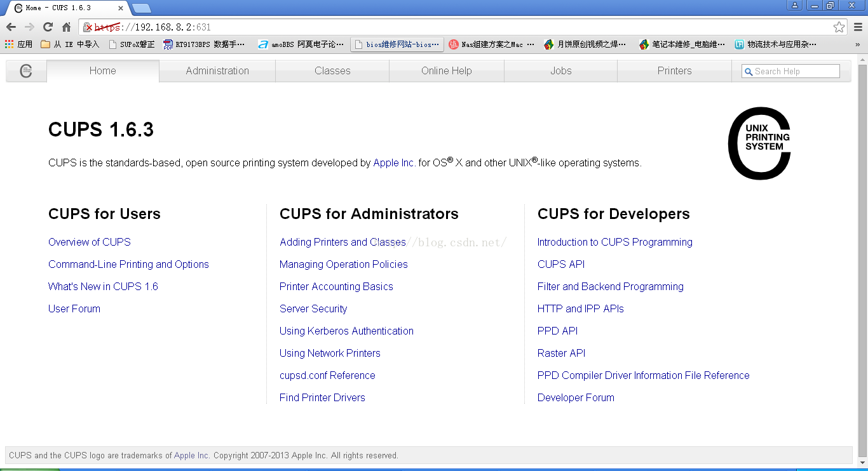The height and width of the screenshot is (471, 868).
Task: Visit the Developer Forum link
Action: click(576, 397)
